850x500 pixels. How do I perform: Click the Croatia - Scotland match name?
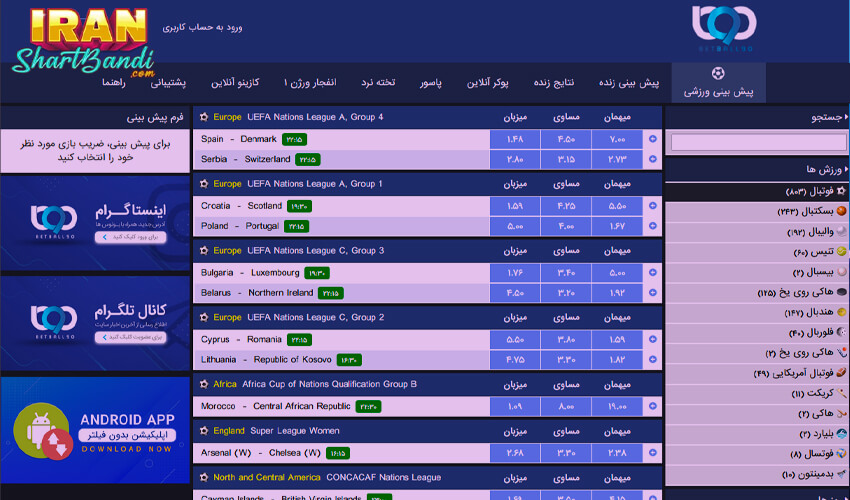click(x=241, y=206)
